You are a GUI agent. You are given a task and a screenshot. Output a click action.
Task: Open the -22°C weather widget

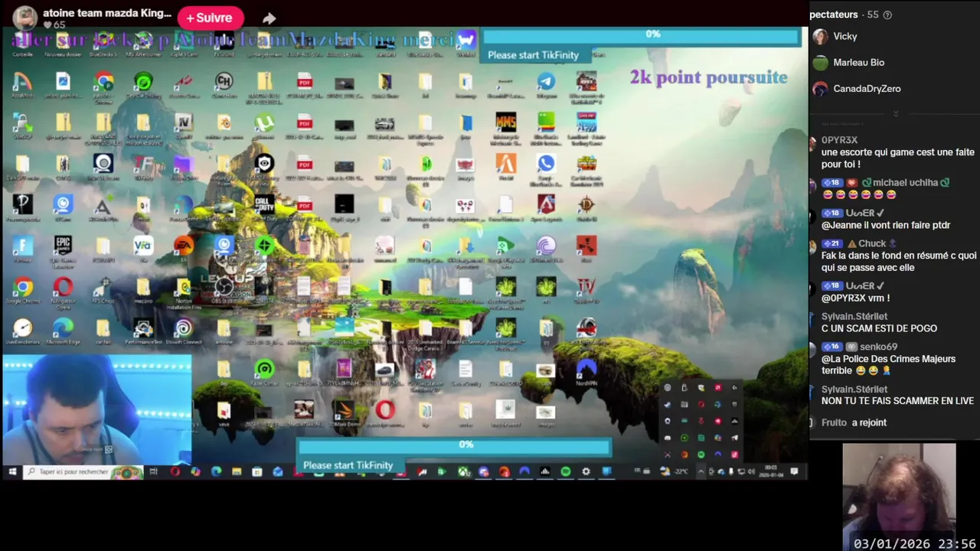[x=674, y=472]
